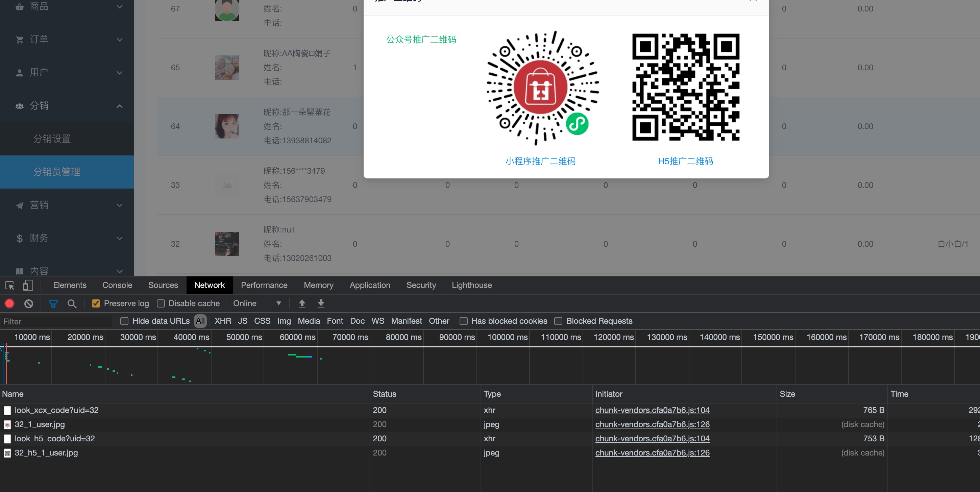Screen dimensions: 980x492
Task: Expand the 用户 menu
Action: pyautogui.click(x=119, y=73)
